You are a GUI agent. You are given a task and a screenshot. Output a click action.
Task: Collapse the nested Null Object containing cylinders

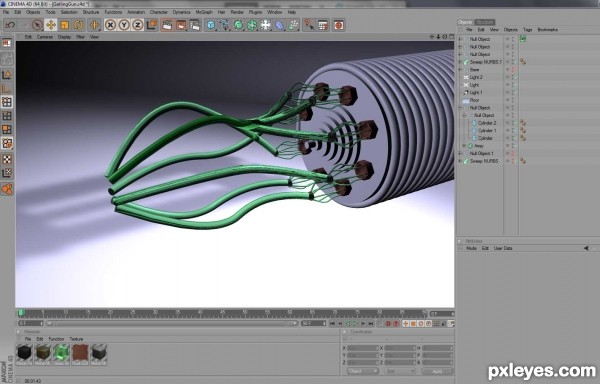point(464,115)
